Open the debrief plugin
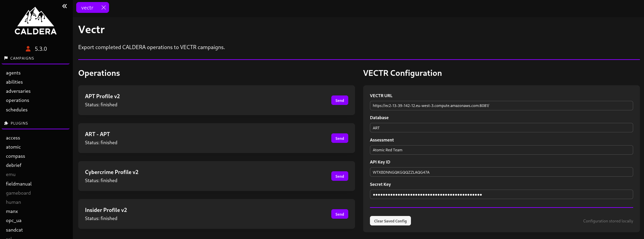644x239 pixels. (x=14, y=165)
